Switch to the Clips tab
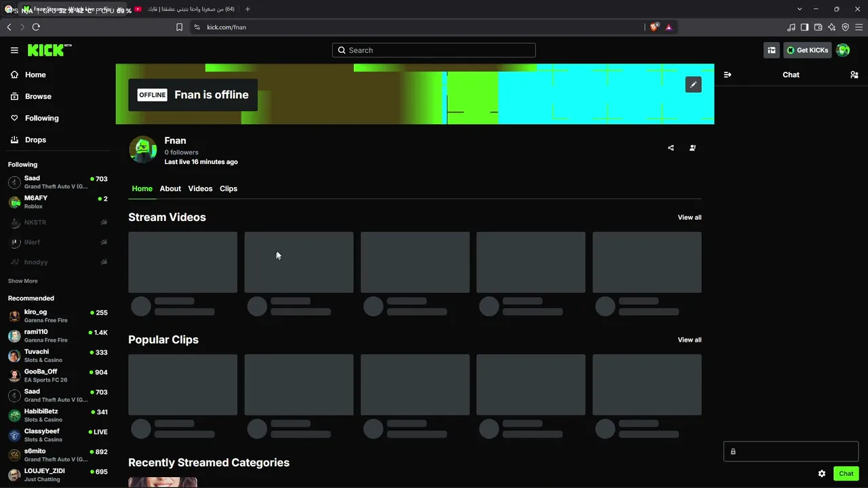868x488 pixels. tap(229, 188)
